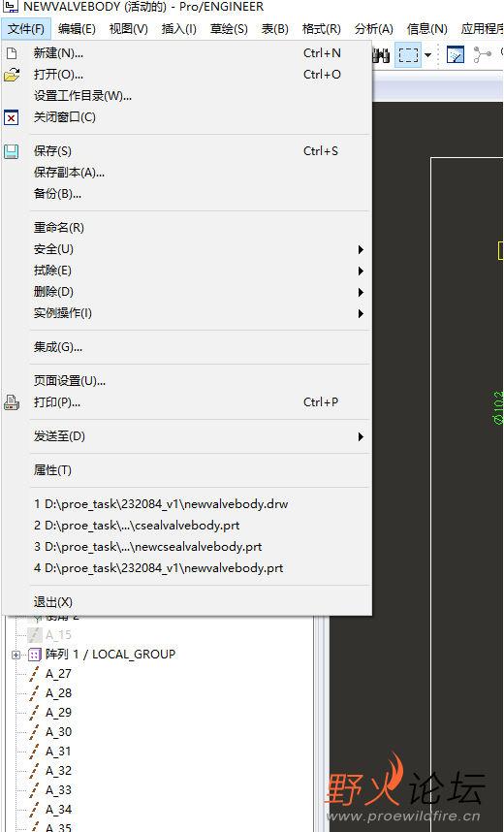The image size is (504, 832).
Task: Expand the 阵列 1 / LOCAL_GROUP tree node
Action: coord(16,655)
